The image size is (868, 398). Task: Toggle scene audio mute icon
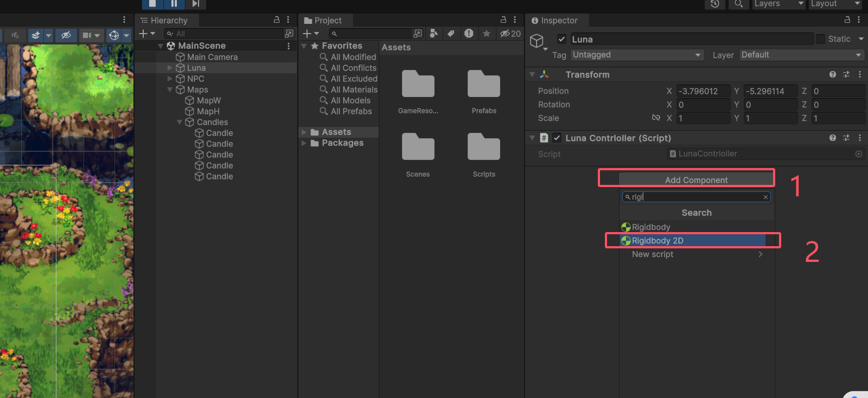click(15, 35)
